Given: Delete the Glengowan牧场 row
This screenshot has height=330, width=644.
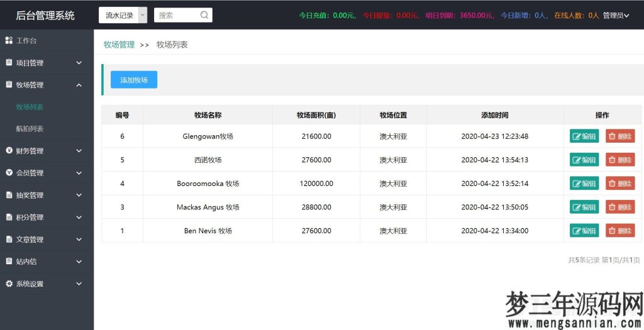Looking at the screenshot, I should coord(620,136).
